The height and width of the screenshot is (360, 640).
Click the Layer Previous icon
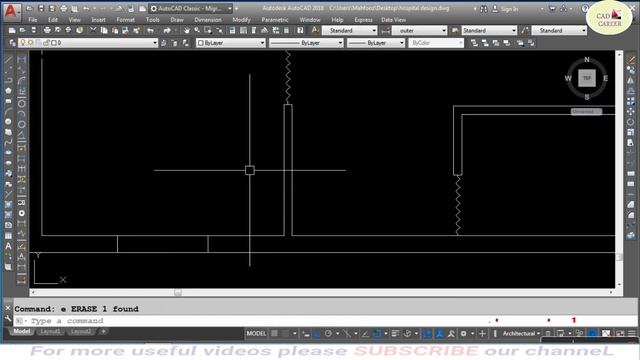(x=174, y=43)
